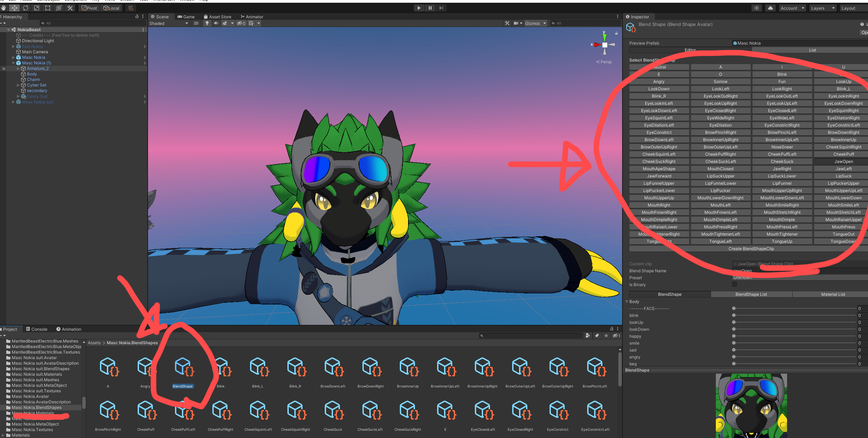Enable the Is Binary checkbox
The width and height of the screenshot is (868, 438).
(x=734, y=284)
